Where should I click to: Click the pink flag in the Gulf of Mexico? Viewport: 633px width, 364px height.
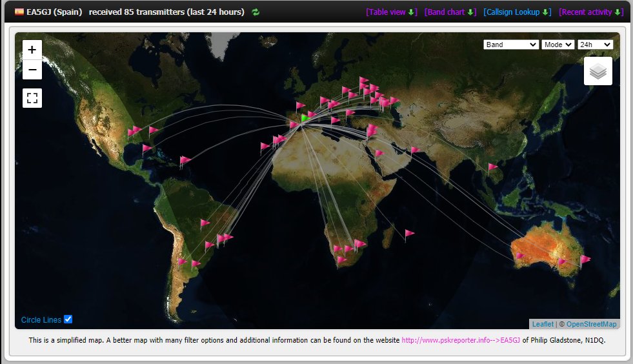tap(147, 150)
